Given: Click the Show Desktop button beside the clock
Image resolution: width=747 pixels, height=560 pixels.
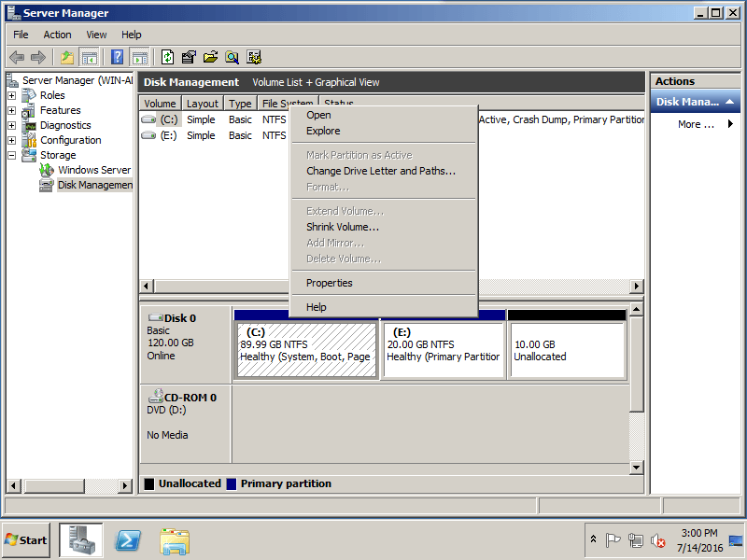Looking at the screenshot, I should coord(736,540).
